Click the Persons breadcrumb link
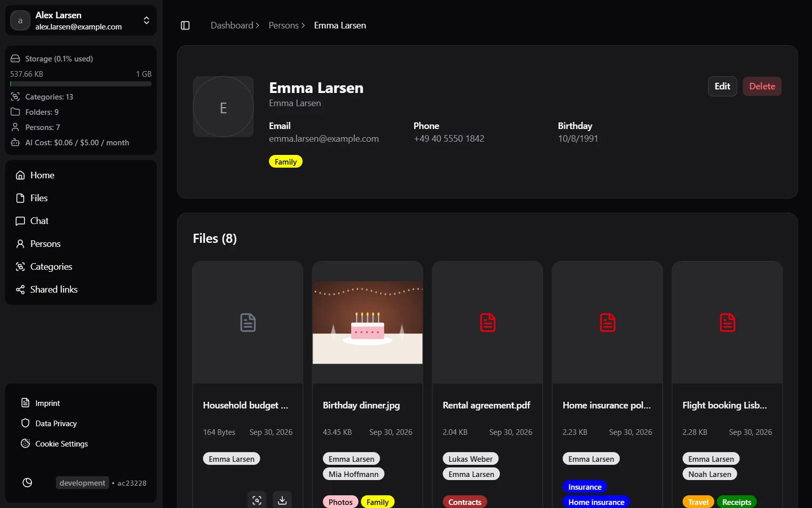 point(284,25)
